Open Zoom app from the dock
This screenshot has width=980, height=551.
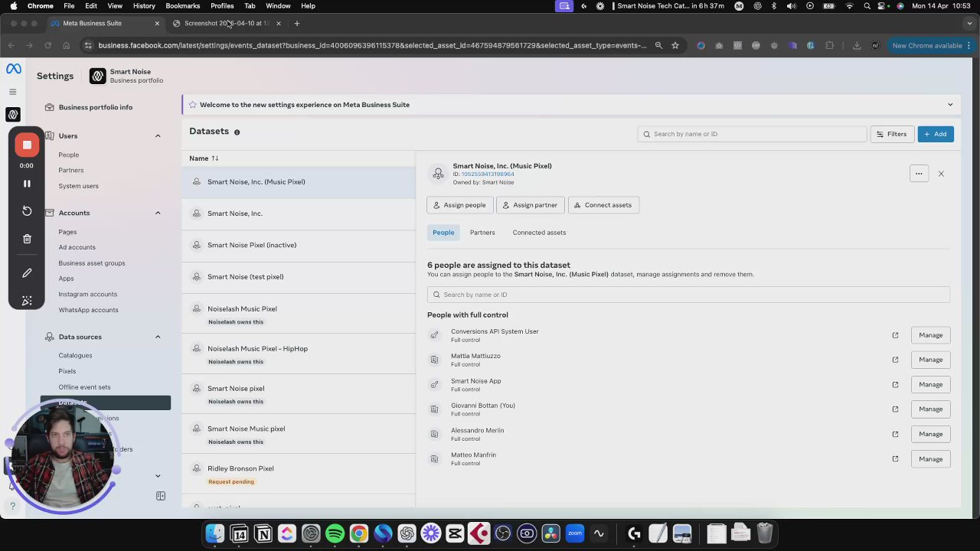click(x=574, y=533)
